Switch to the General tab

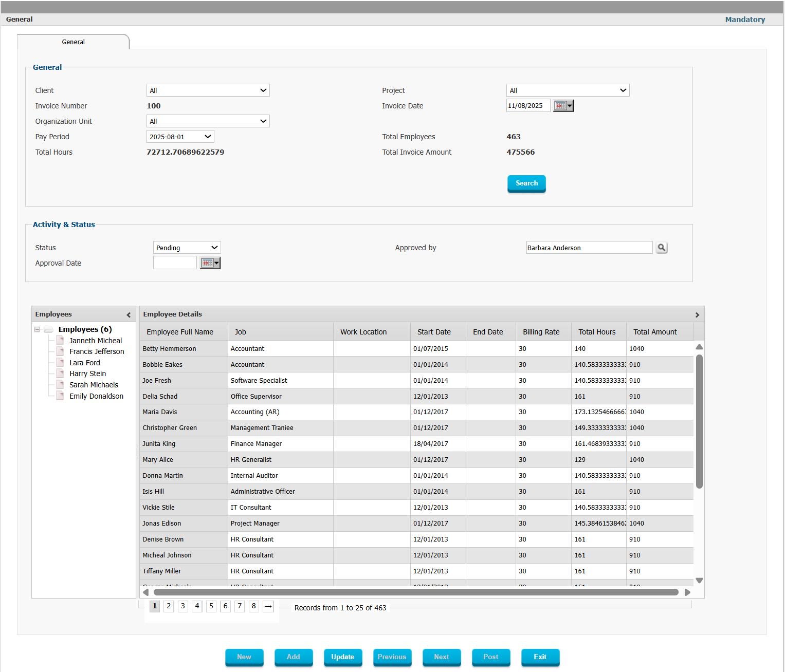click(x=73, y=42)
